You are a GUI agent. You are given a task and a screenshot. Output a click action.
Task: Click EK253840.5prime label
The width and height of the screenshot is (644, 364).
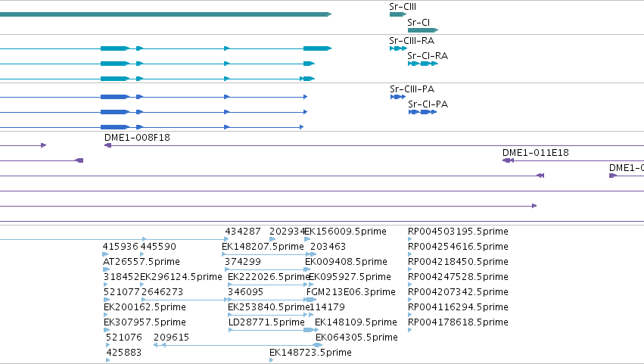coord(268,307)
